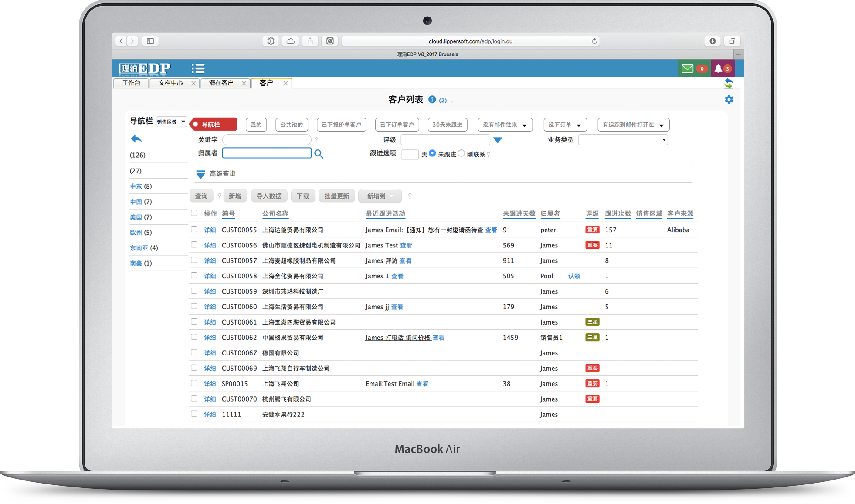The width and height of the screenshot is (855, 504).
Task: Toggle the select-all checkbox in table header
Action: [194, 213]
